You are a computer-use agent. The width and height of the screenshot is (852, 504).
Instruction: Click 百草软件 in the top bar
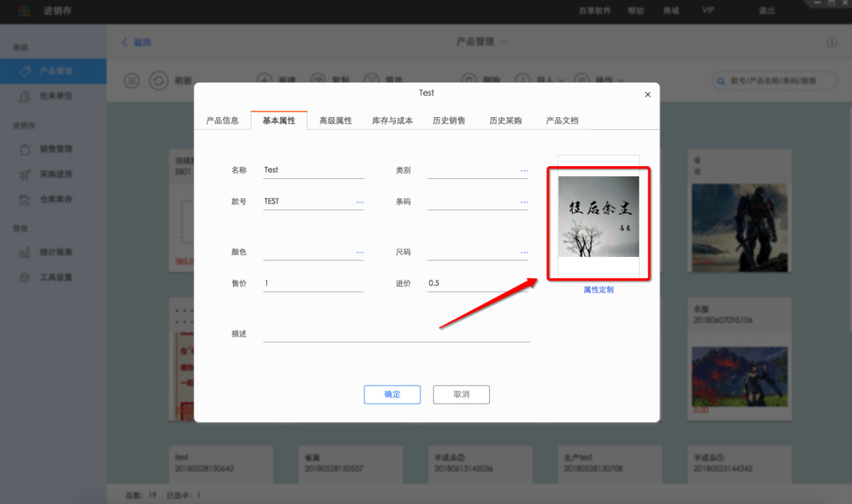click(595, 11)
